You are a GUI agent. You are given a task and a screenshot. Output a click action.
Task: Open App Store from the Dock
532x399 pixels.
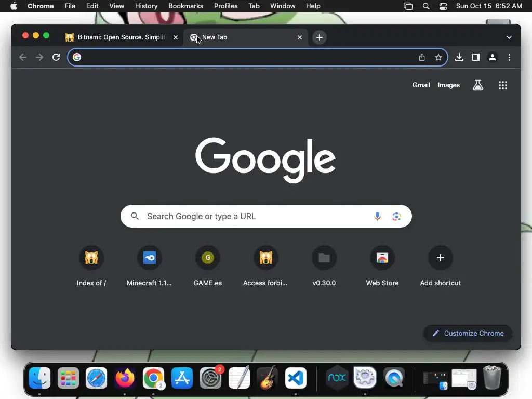click(182, 378)
